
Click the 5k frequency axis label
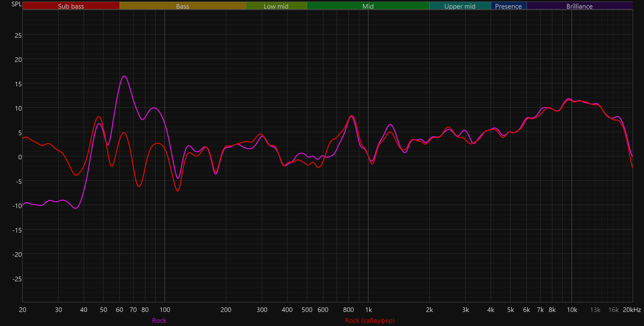pos(510,310)
